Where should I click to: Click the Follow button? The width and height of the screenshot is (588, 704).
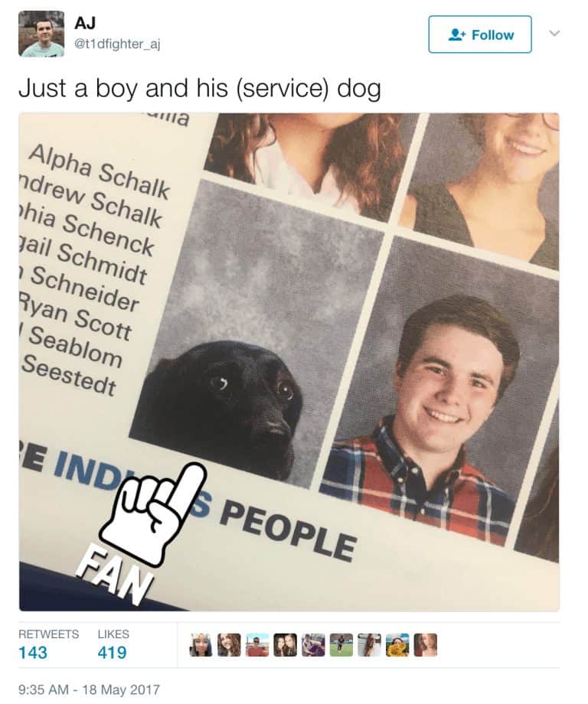(x=480, y=34)
